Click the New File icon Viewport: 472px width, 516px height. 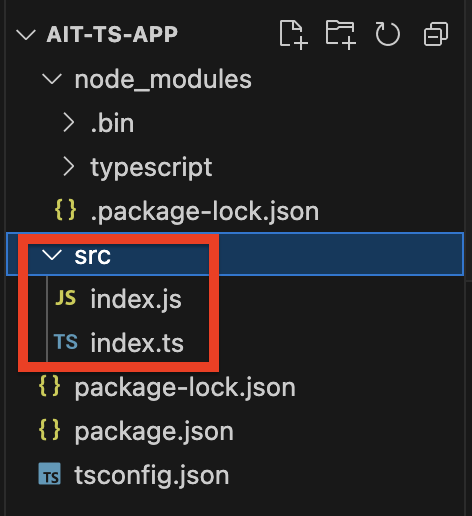coord(293,35)
